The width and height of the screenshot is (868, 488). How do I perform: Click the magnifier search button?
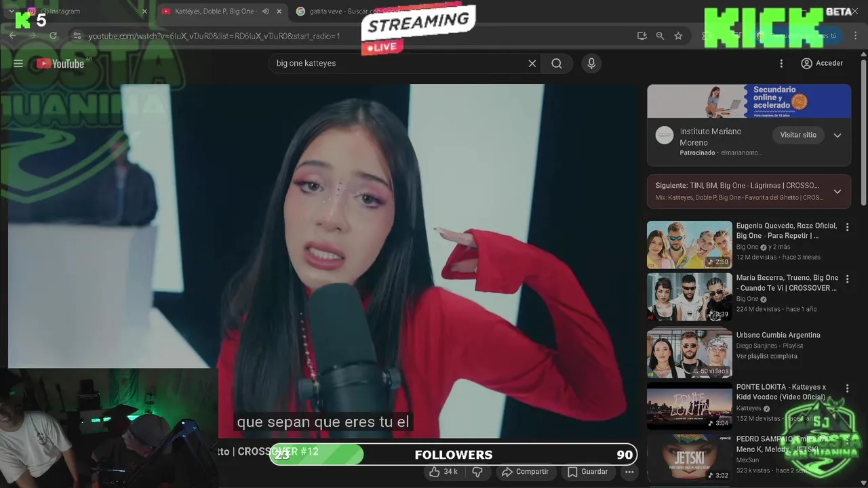[x=557, y=64]
